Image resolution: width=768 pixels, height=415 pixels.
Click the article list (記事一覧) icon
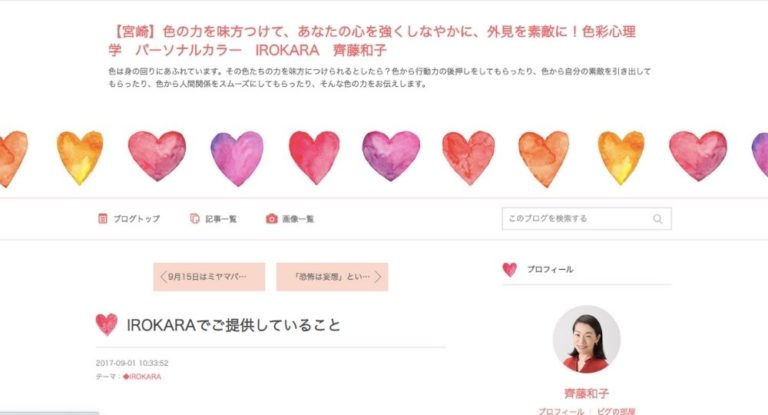coord(195,219)
